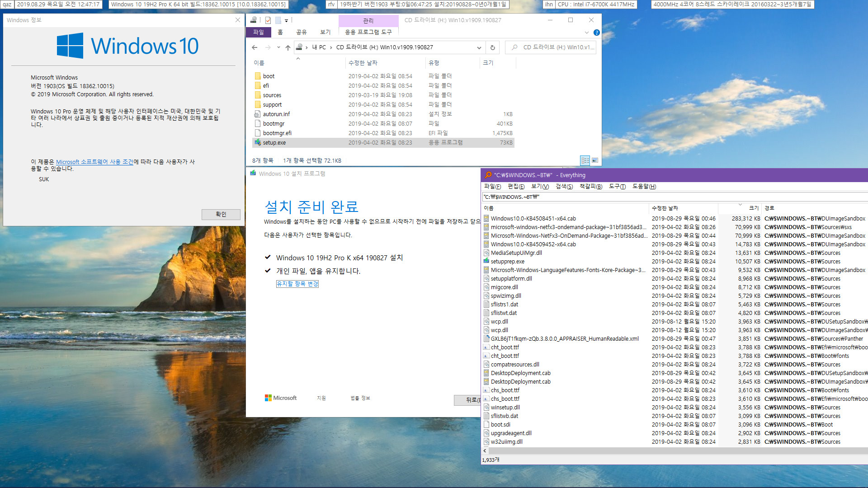This screenshot has height=488, width=868.
Task: Expand the breadcrumb chevron after 내 PC
Action: pos(331,47)
